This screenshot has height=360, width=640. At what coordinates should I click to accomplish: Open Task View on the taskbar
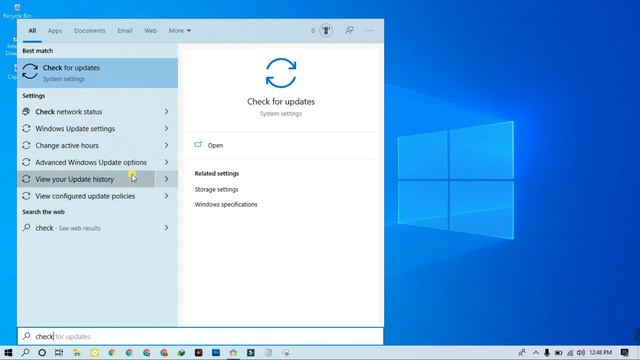pyautogui.click(x=59, y=352)
